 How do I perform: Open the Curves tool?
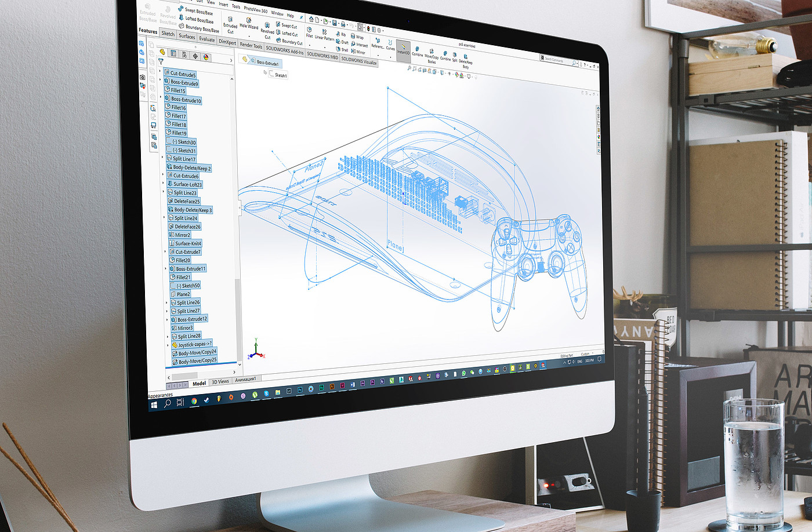(390, 45)
